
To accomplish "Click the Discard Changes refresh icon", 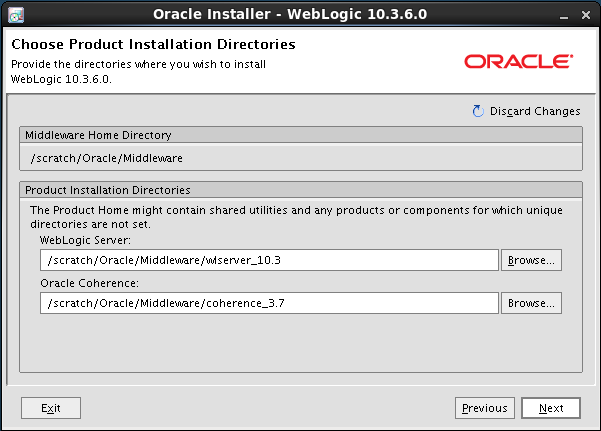I will click(x=478, y=111).
